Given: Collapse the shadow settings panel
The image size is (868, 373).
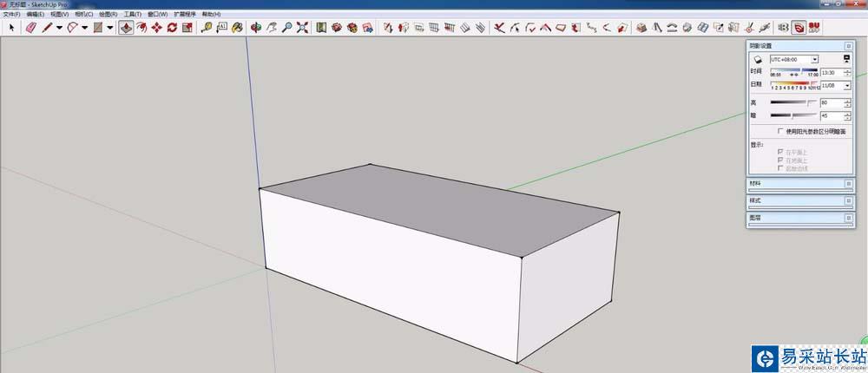Looking at the screenshot, I should [x=849, y=46].
